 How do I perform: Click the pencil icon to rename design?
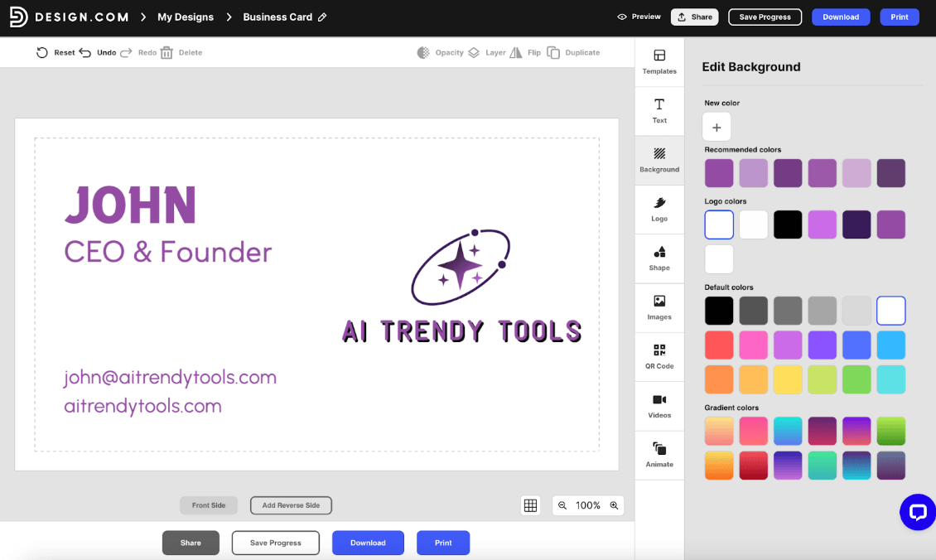[x=322, y=17]
